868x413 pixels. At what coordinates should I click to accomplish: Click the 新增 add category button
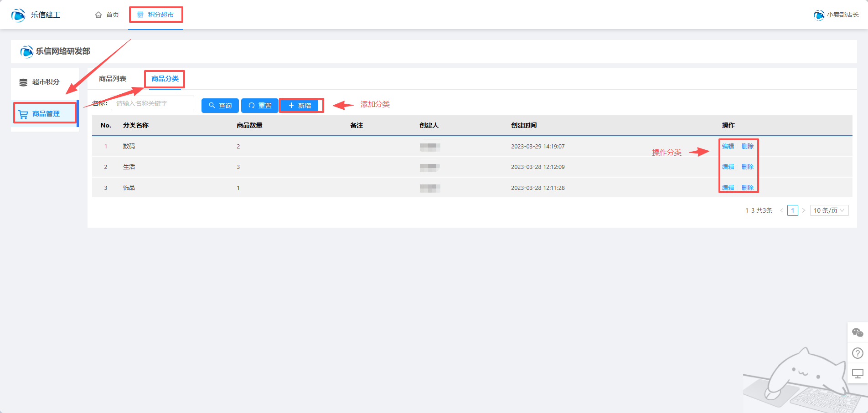pos(300,106)
